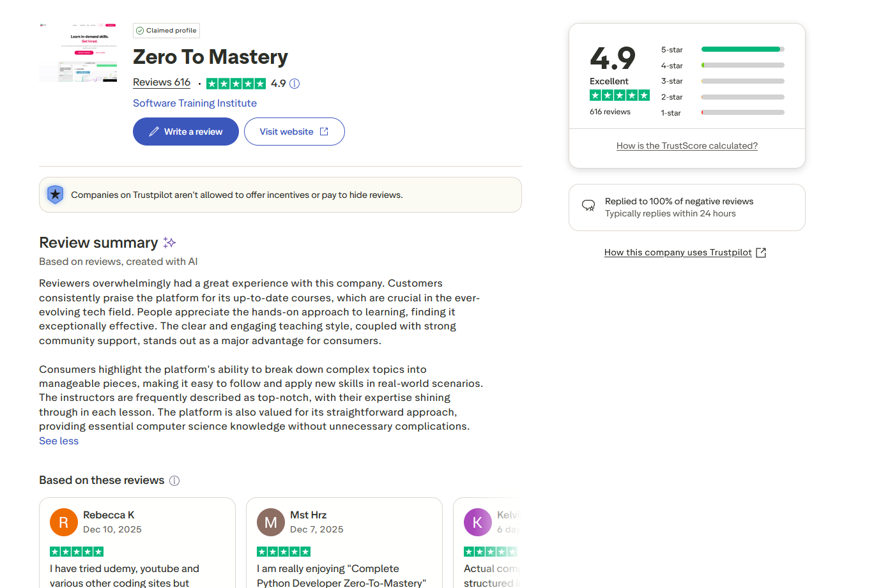Click the TrustScore info icon beside 4.9
This screenshot has width=874, height=588.
(295, 84)
